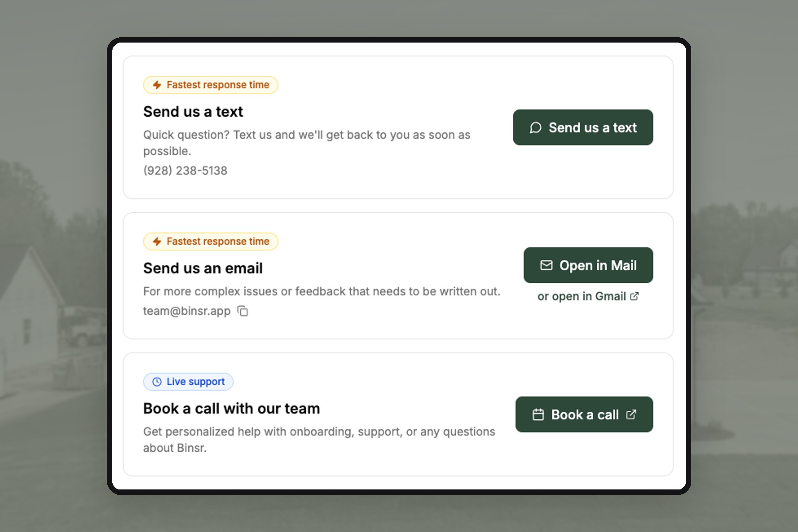Image resolution: width=798 pixels, height=532 pixels.
Task: Click the Book a call button
Action: coord(584,415)
